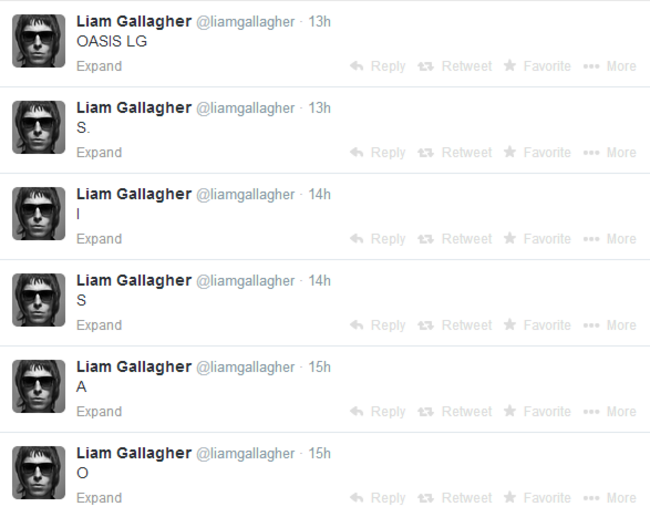Reply to the 'I' tweet from 14h

tap(378, 239)
